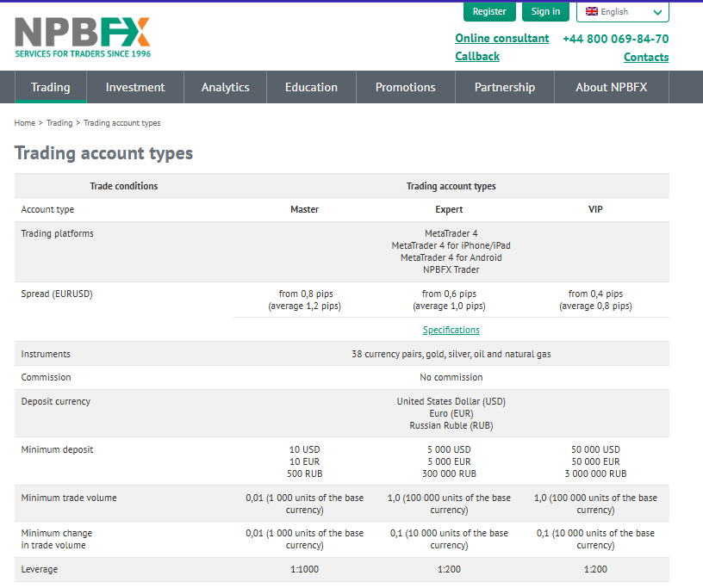Click '3 000 000 RUB' VIP deposit value

[x=595, y=473]
